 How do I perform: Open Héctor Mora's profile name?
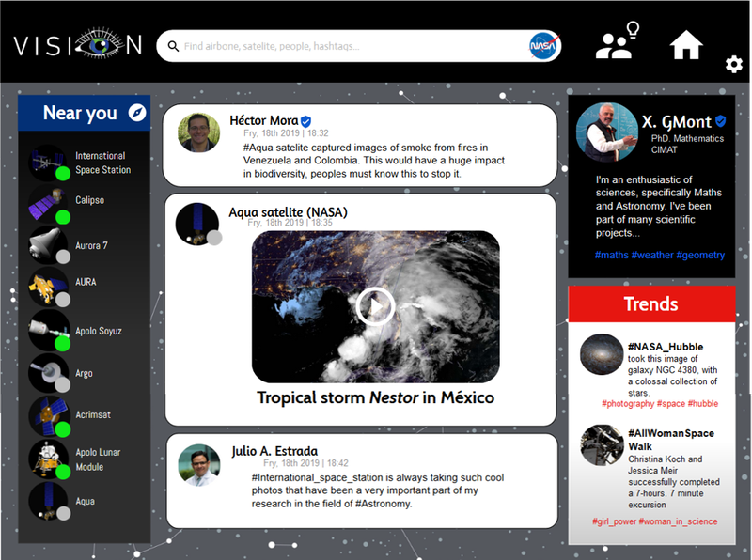point(262,120)
